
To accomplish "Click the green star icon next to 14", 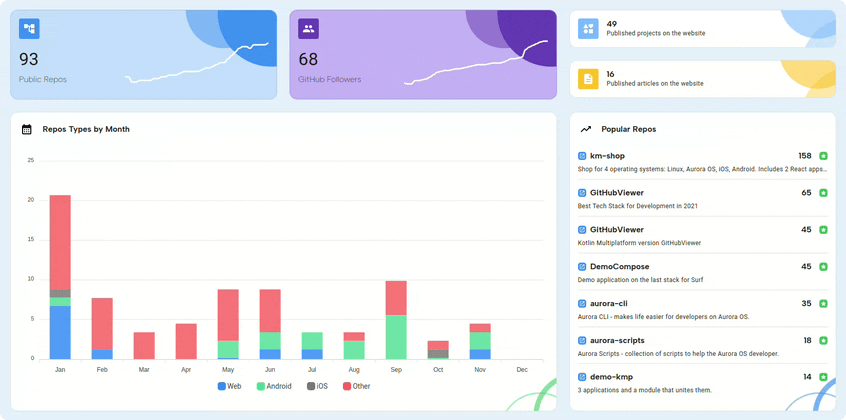I will click(823, 377).
